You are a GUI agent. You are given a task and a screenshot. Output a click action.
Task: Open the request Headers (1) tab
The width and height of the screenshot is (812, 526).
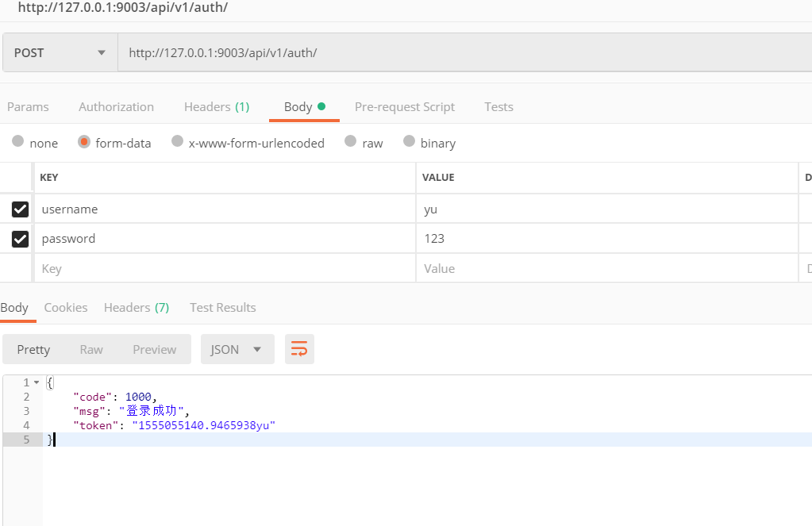tap(217, 106)
